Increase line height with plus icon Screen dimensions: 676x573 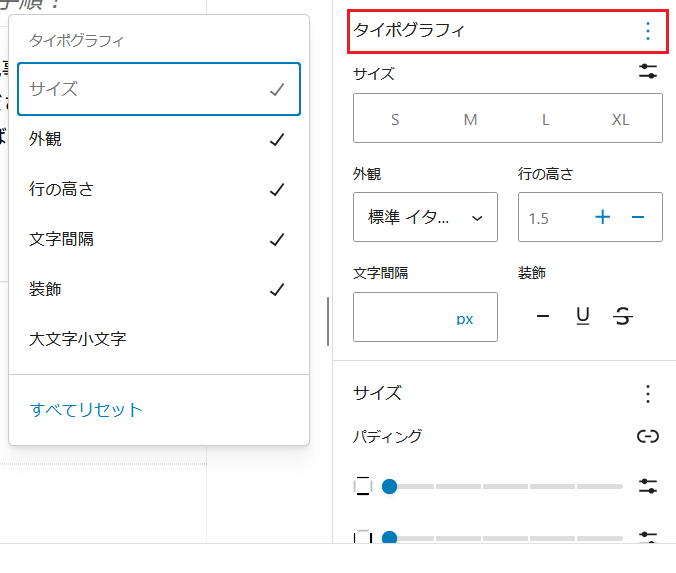(603, 217)
